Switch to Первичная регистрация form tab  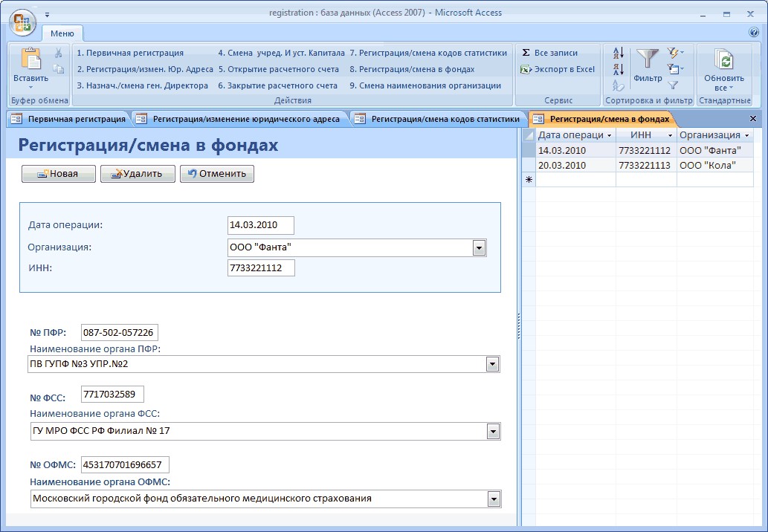[x=69, y=119]
